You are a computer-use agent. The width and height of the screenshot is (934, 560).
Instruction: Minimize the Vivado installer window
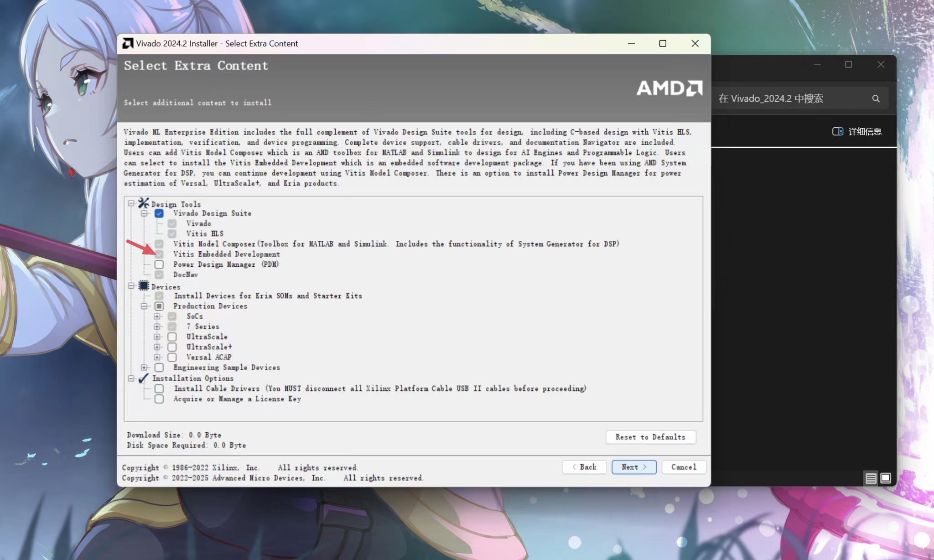631,43
